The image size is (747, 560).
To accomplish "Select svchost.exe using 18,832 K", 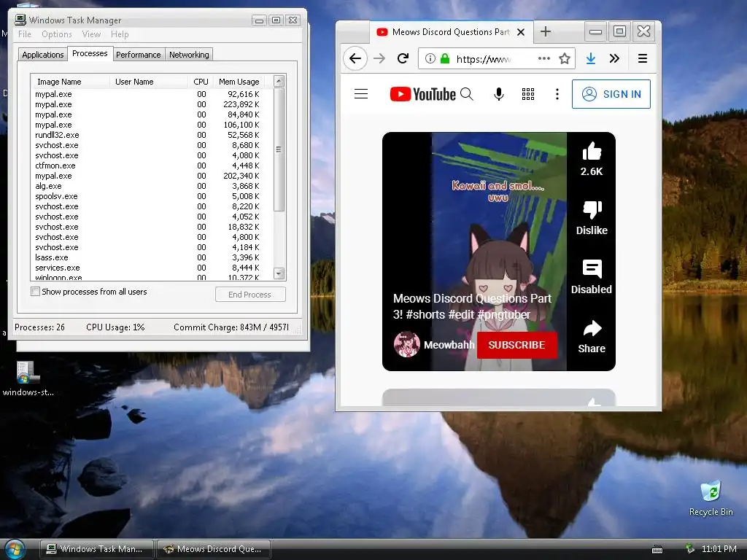I will (x=152, y=227).
